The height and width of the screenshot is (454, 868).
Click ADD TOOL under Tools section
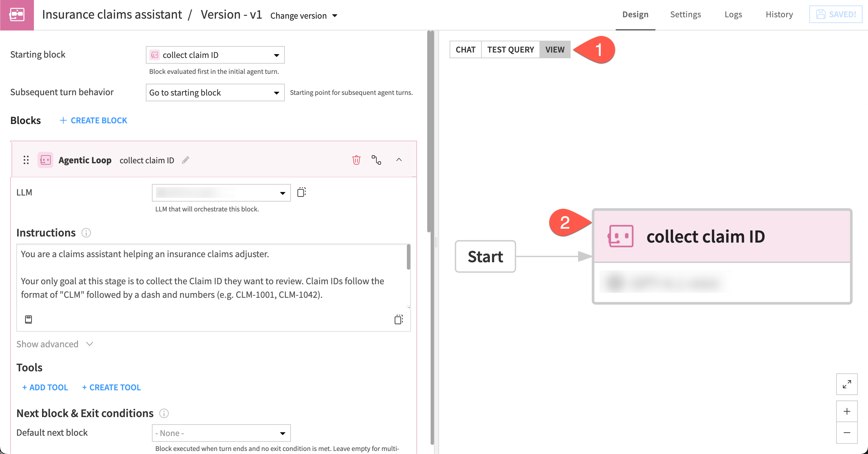[x=44, y=387]
